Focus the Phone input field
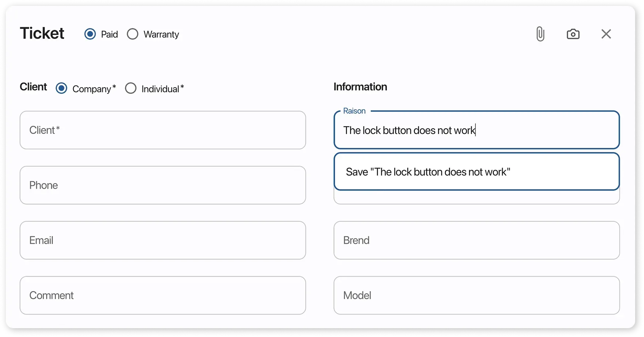Viewport: 644px width, 337px height. (163, 185)
